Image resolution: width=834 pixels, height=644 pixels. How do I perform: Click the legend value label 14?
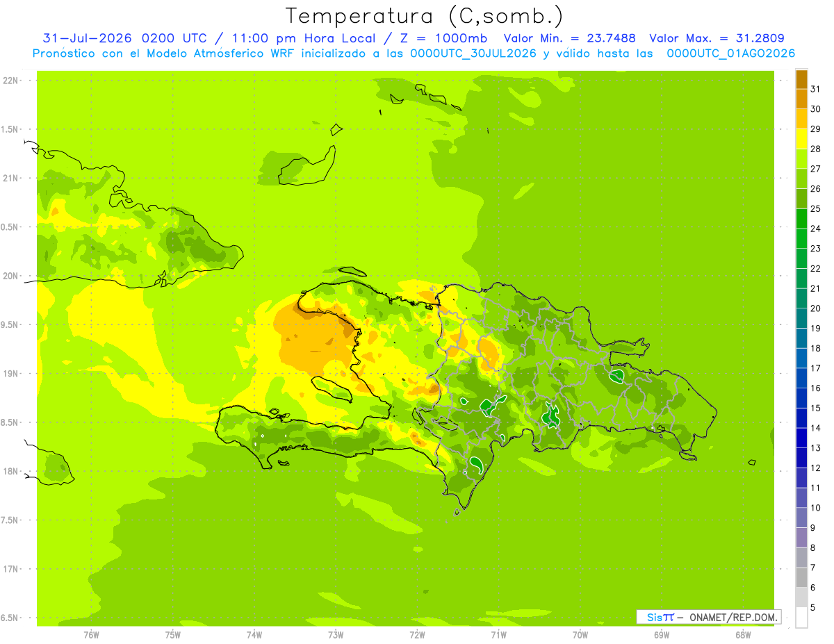pyautogui.click(x=816, y=428)
